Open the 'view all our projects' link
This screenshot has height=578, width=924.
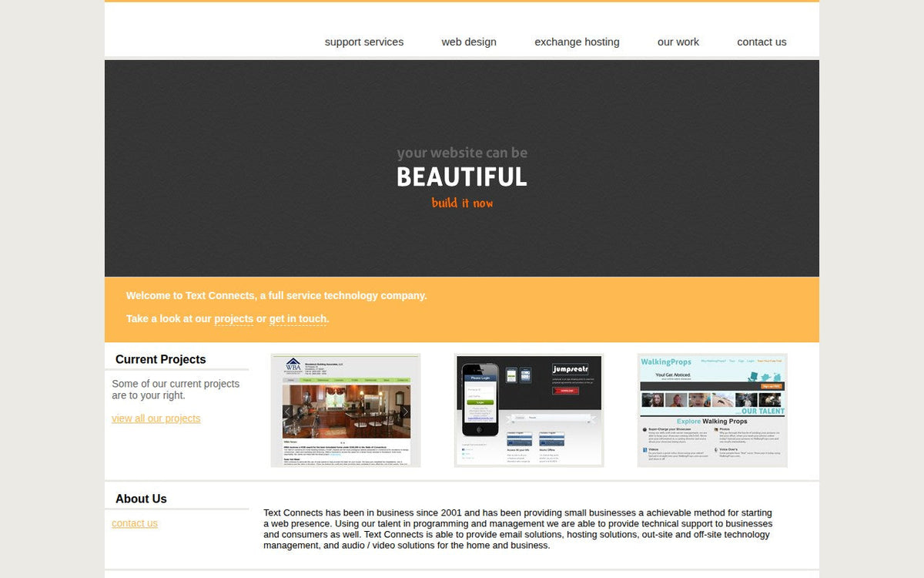[156, 418]
